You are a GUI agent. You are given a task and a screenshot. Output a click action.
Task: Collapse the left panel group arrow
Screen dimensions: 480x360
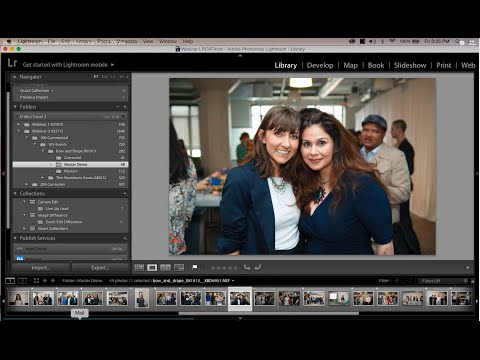(3, 174)
